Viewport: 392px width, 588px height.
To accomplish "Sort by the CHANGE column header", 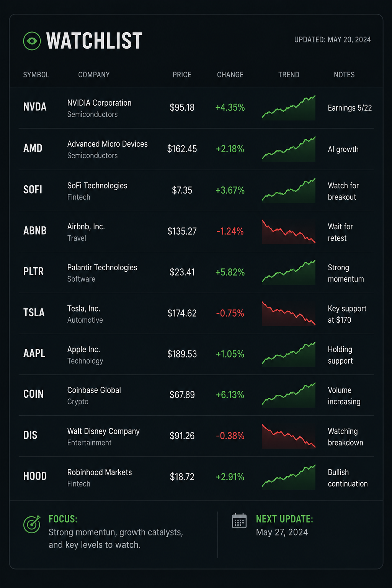I will click(x=230, y=75).
